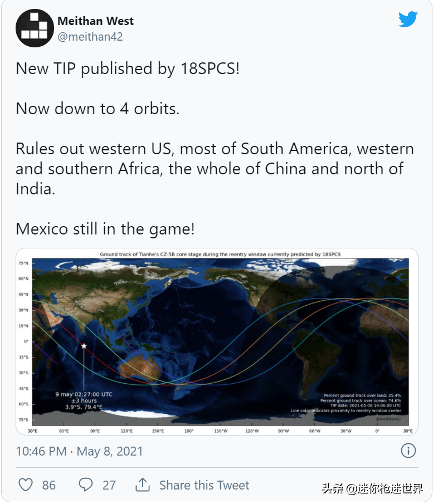
Task: Click the white star reentry marker on map
Action: (x=84, y=346)
